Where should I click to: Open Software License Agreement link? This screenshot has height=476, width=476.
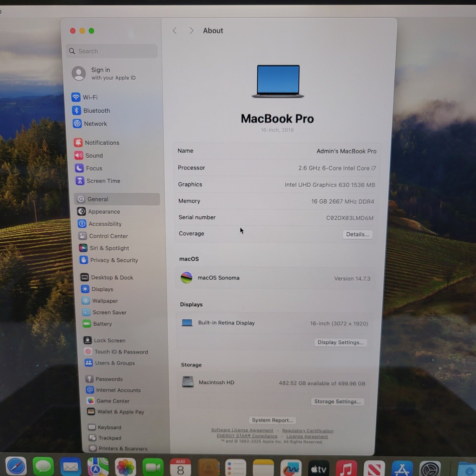pos(242,430)
